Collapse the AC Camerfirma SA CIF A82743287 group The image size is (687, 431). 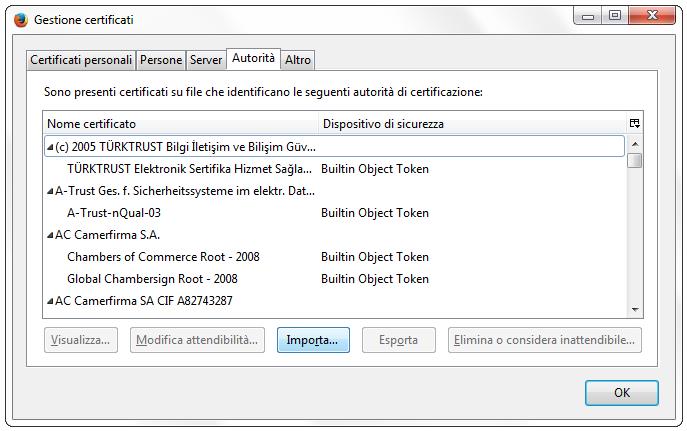[x=50, y=301]
